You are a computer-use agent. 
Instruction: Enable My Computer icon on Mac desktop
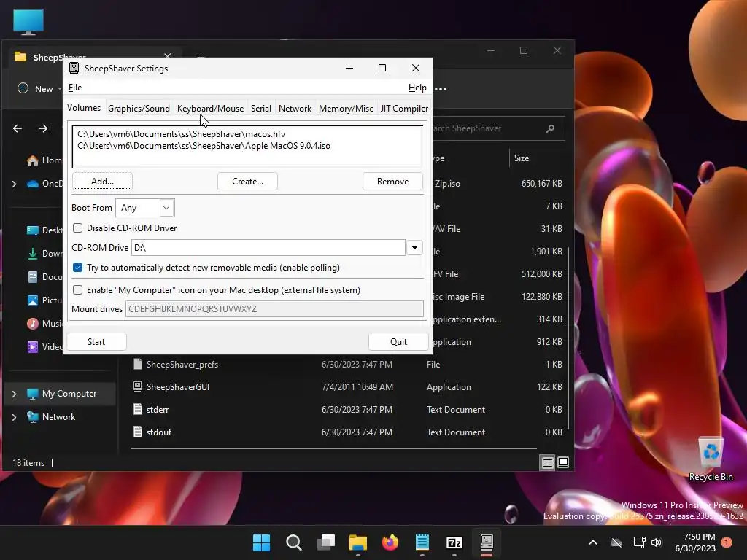pos(77,290)
